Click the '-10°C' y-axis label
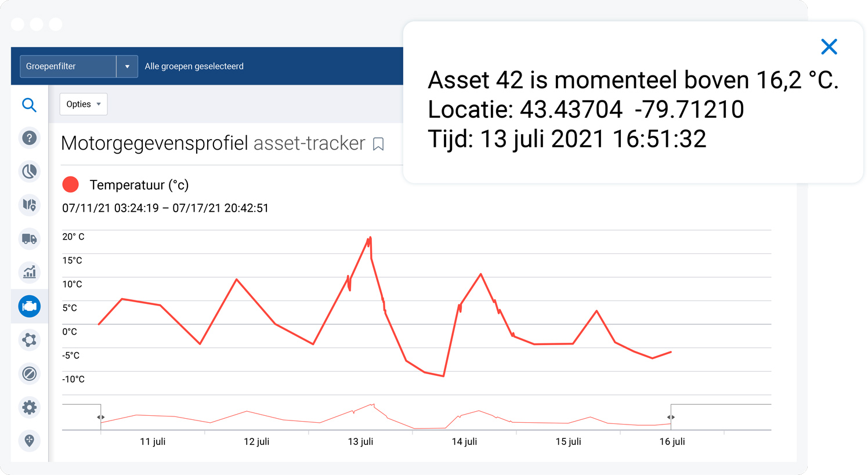The height and width of the screenshot is (475, 868). click(x=73, y=379)
